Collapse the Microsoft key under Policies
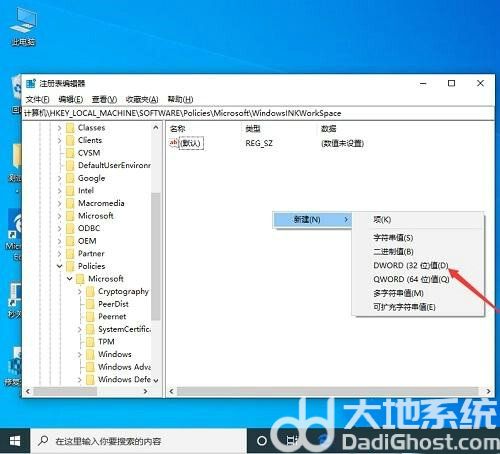 (69, 279)
